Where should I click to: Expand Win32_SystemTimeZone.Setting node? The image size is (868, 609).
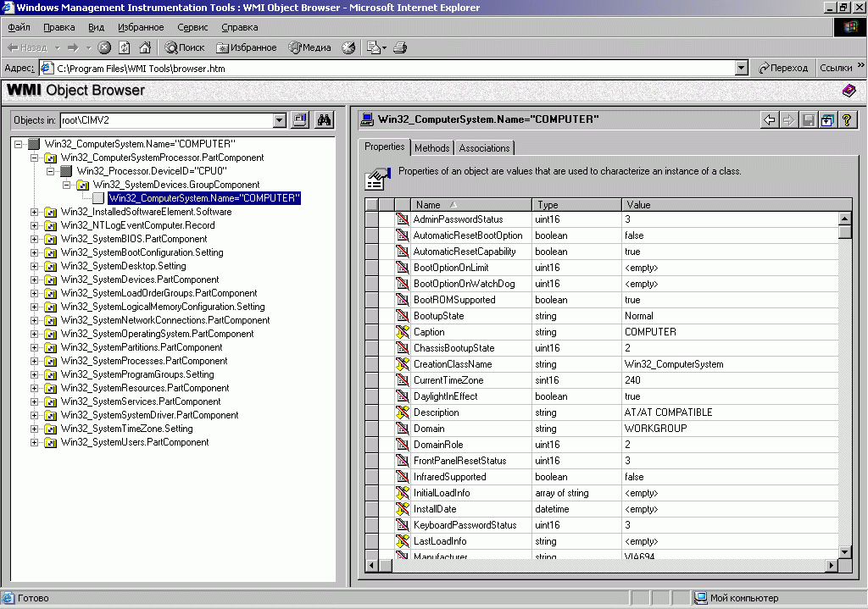pos(34,429)
